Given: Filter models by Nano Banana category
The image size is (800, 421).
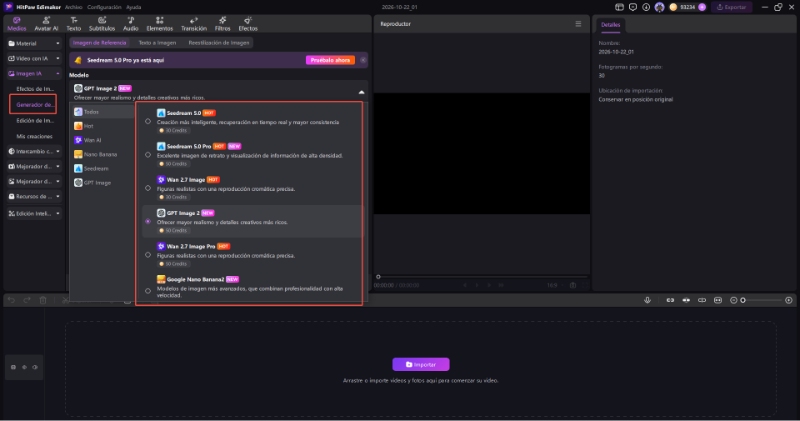Looking at the screenshot, I should [101, 154].
